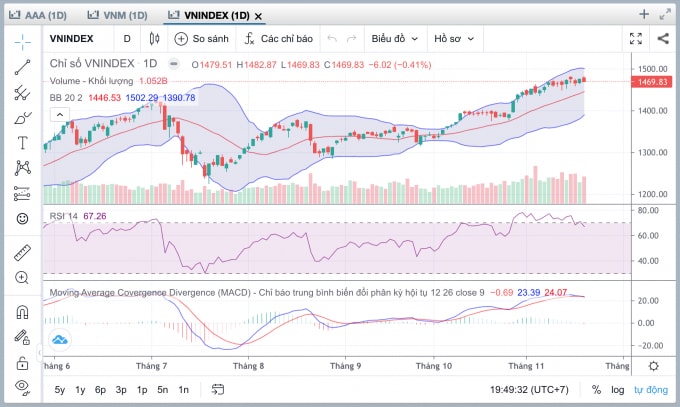Set time range to 1p
The width and height of the screenshot is (680, 407).
click(x=142, y=390)
